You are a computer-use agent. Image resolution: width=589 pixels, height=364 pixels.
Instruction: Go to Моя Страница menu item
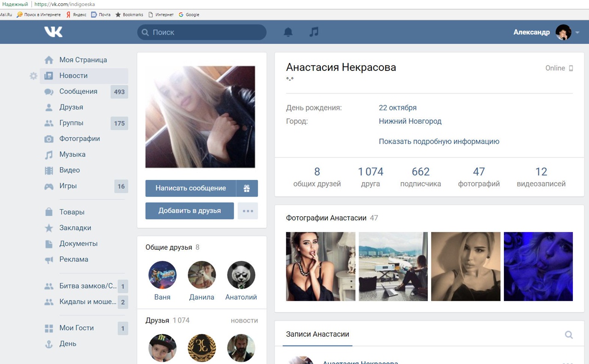coord(83,60)
